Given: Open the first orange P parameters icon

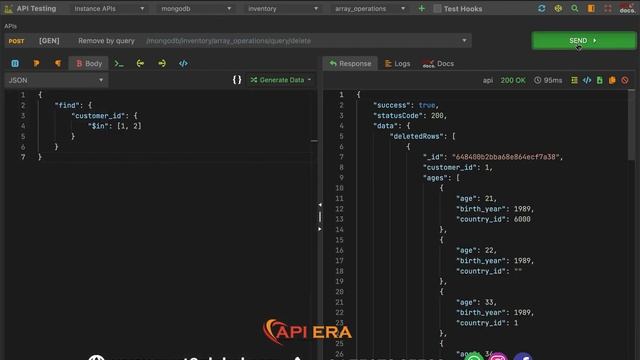Looking at the screenshot, I should coord(36,63).
